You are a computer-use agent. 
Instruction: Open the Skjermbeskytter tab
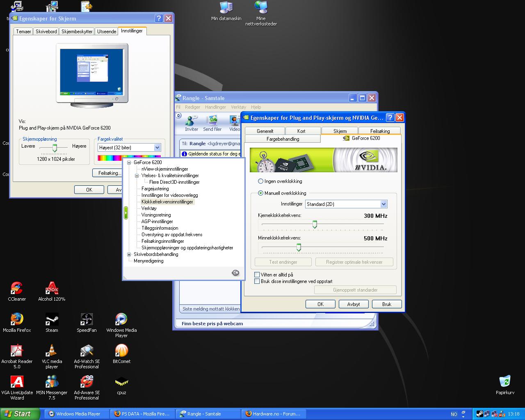(77, 31)
